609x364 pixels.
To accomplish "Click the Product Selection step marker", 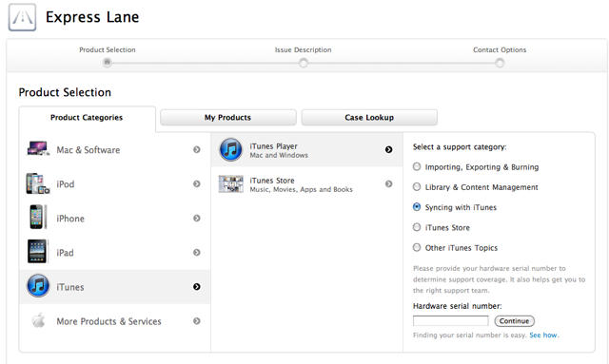I will click(x=108, y=62).
